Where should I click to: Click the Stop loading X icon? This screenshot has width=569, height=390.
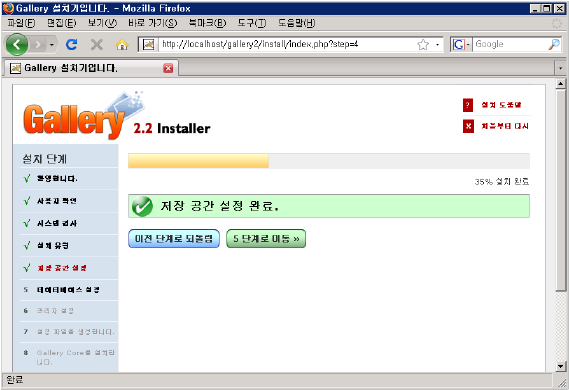pos(97,45)
